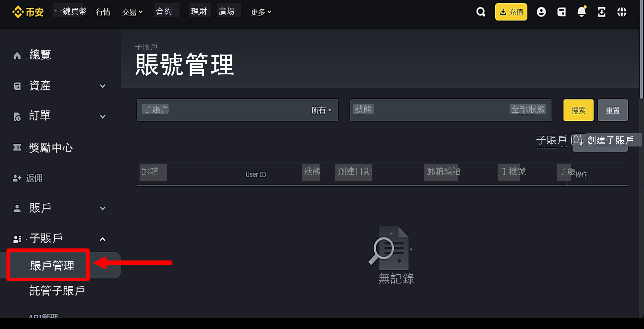This screenshot has width=644, height=329.
Task: Click the home icon beside 總覽
Action: [17, 56]
